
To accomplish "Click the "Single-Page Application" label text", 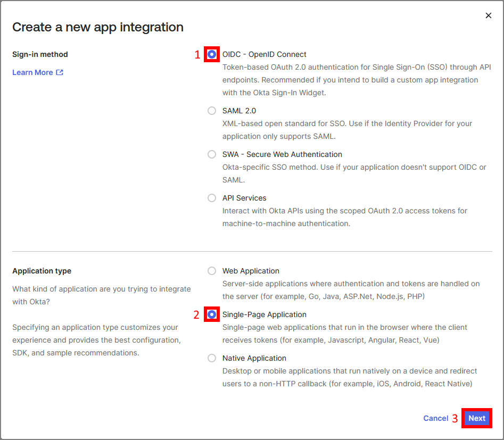I will click(264, 314).
